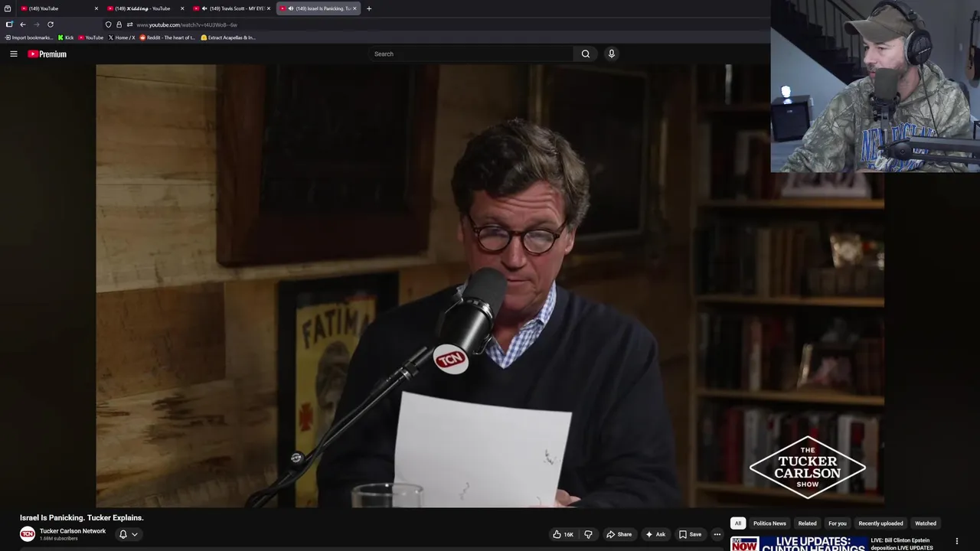Image resolution: width=980 pixels, height=551 pixels.
Task: Select the For you chip
Action: pyautogui.click(x=838, y=523)
